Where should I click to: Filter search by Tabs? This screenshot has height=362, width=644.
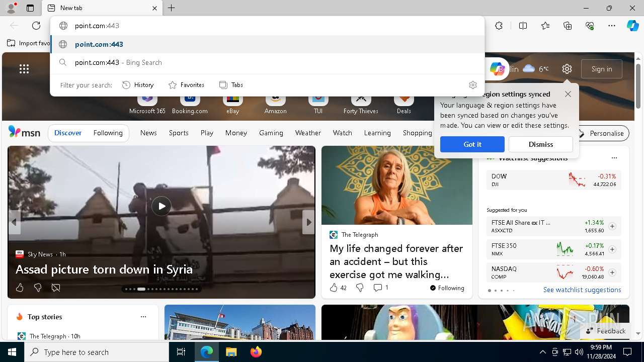(231, 85)
